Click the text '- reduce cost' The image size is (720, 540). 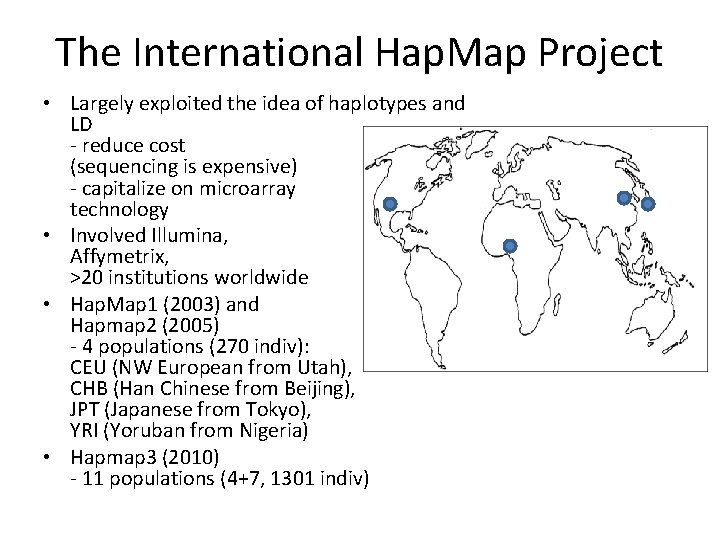[x=128, y=146]
